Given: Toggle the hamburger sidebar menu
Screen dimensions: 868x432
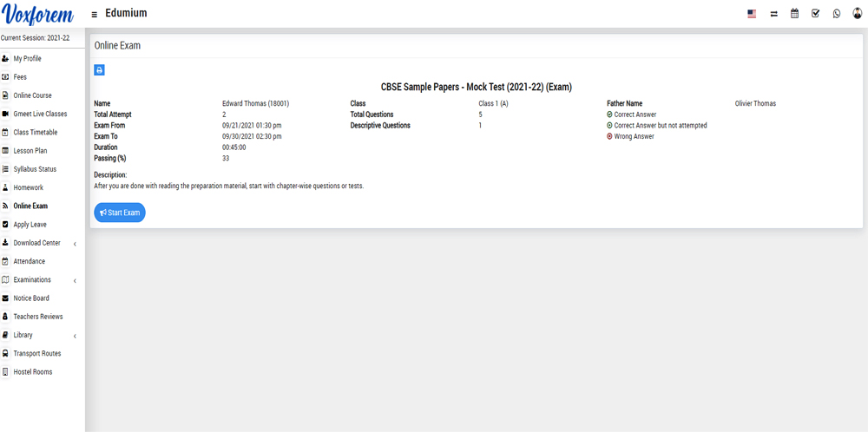Looking at the screenshot, I should [94, 15].
